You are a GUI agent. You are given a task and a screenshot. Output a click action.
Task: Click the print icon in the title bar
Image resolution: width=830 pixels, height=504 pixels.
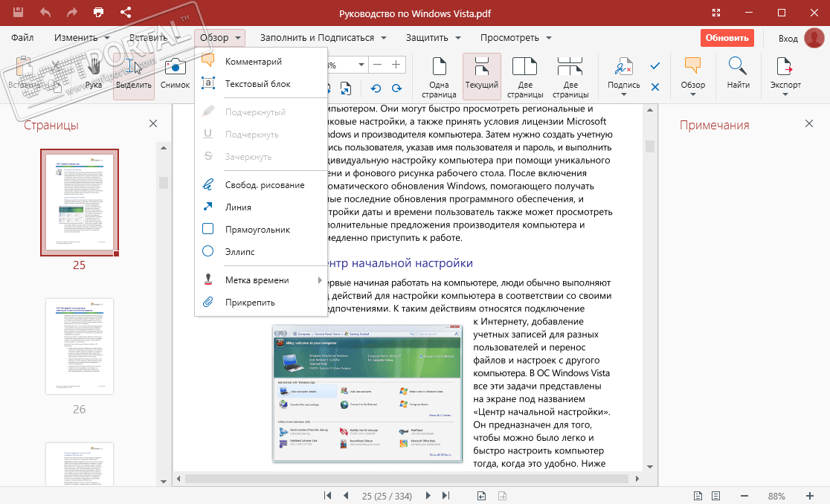pos(98,13)
